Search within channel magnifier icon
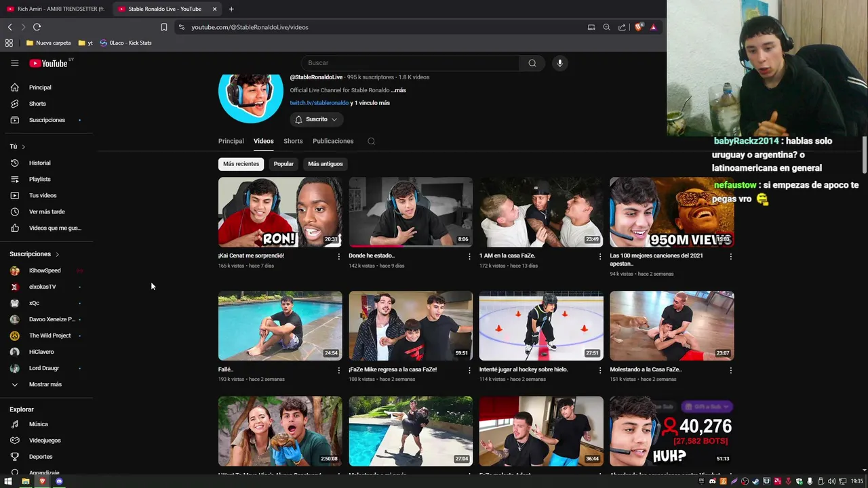 (371, 141)
